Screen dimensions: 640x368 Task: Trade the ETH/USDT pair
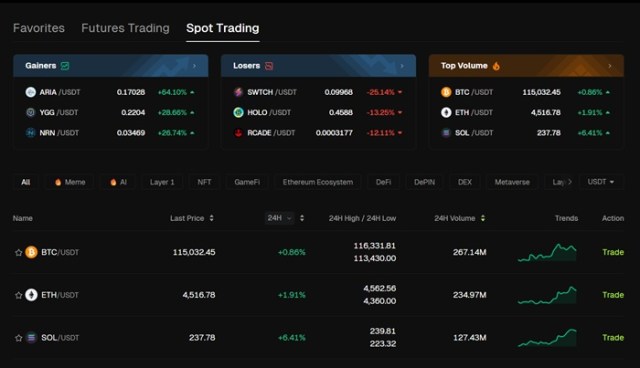613,295
